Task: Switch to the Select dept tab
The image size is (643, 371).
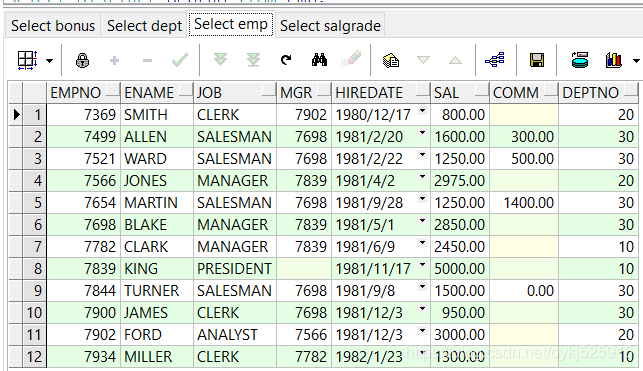Action: [x=144, y=26]
